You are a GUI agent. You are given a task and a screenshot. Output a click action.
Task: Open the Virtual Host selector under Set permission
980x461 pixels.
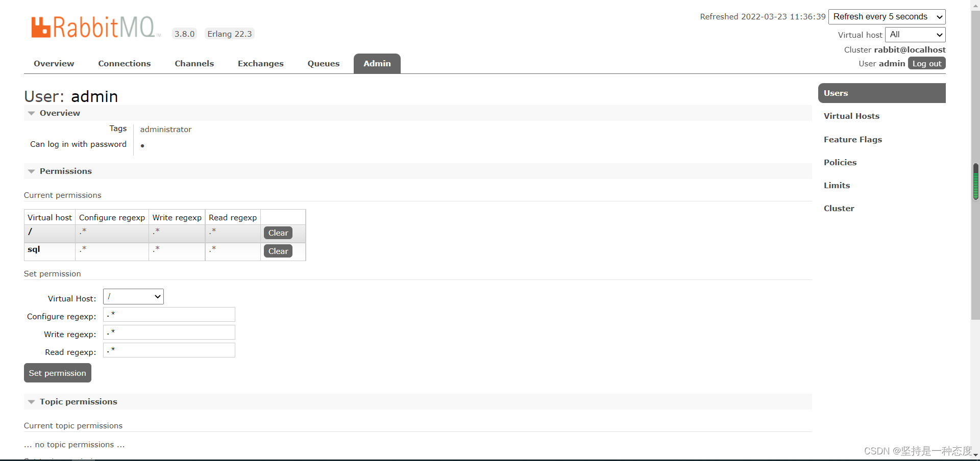[x=132, y=296]
